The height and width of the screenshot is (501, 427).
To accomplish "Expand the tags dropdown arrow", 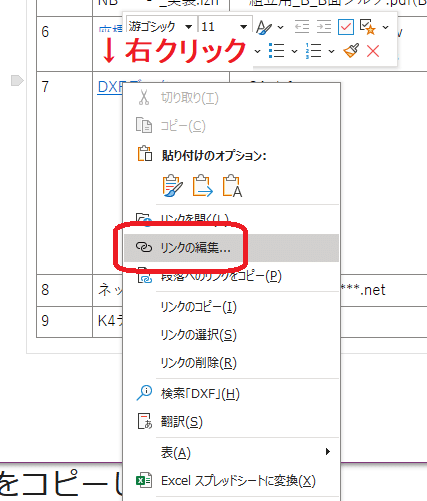I will (x=386, y=27).
